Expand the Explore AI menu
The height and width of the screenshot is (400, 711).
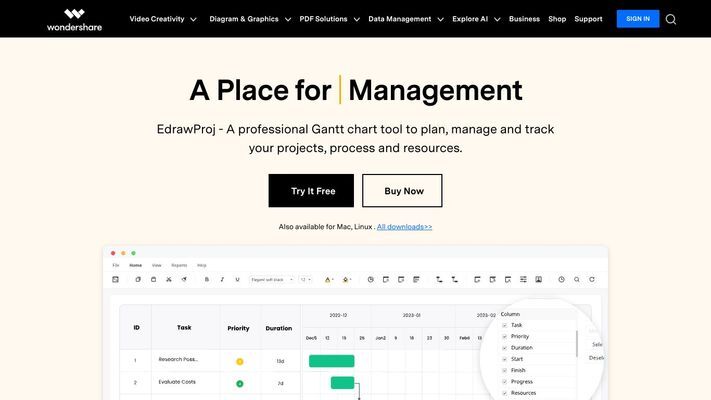coord(476,19)
